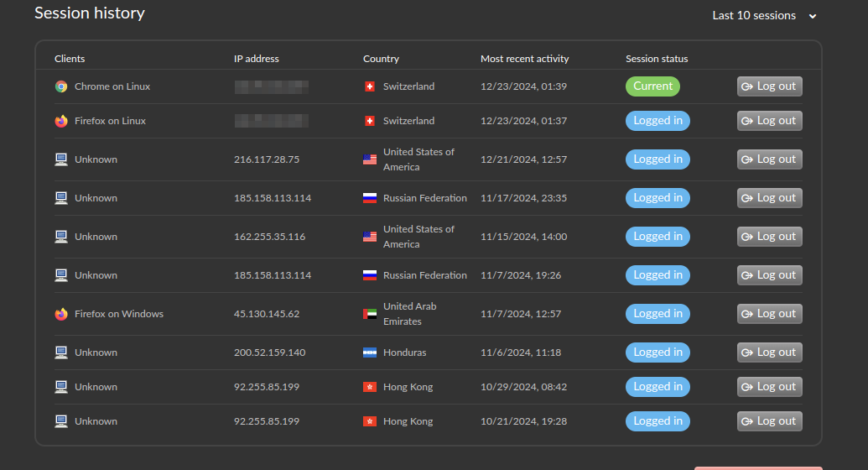Select the IP address 45.130.145.62
Image resolution: width=868 pixels, height=470 pixels.
coord(267,314)
